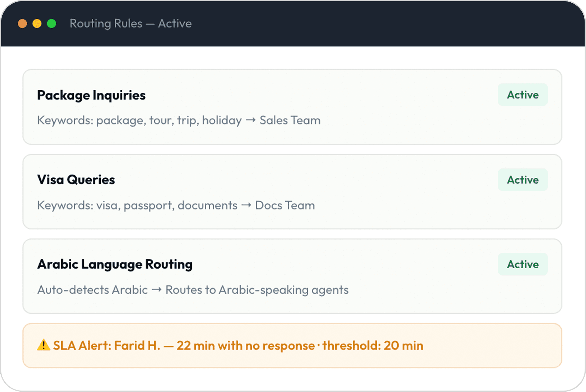Toggle Active badge for Arabic Language Routing
The image size is (586, 392).
tap(523, 264)
